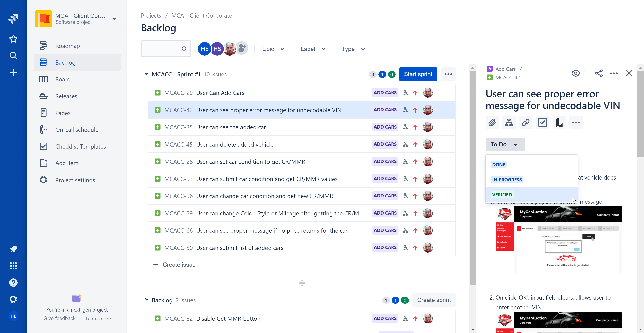Open the Label filter dropdown
The height and width of the screenshot is (333, 644).
(313, 49)
